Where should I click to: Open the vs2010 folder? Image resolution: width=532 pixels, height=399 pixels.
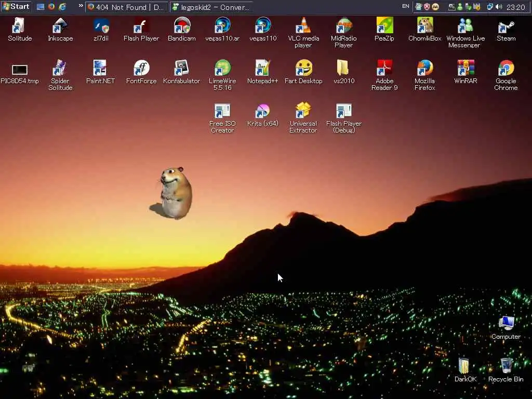point(344,72)
